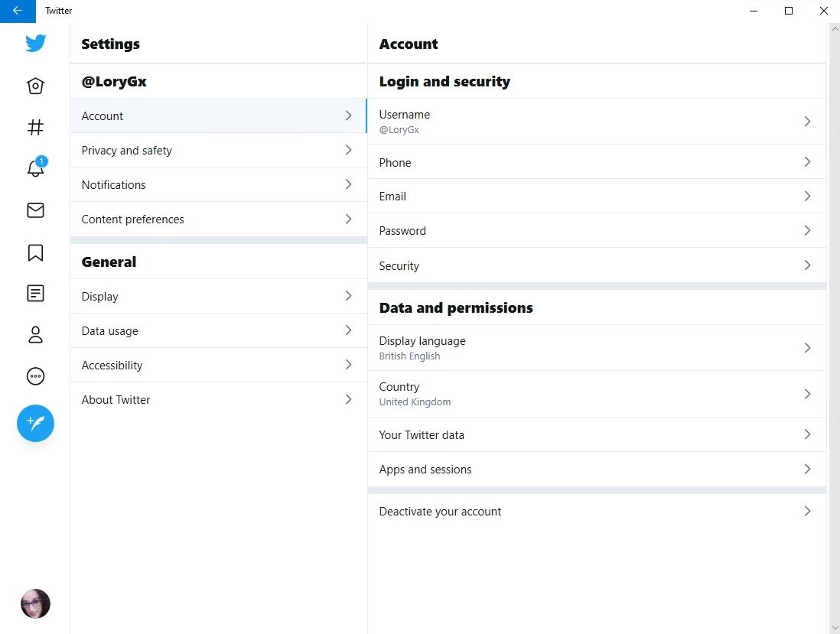
Task: Open the Password setting
Action: [x=597, y=231]
